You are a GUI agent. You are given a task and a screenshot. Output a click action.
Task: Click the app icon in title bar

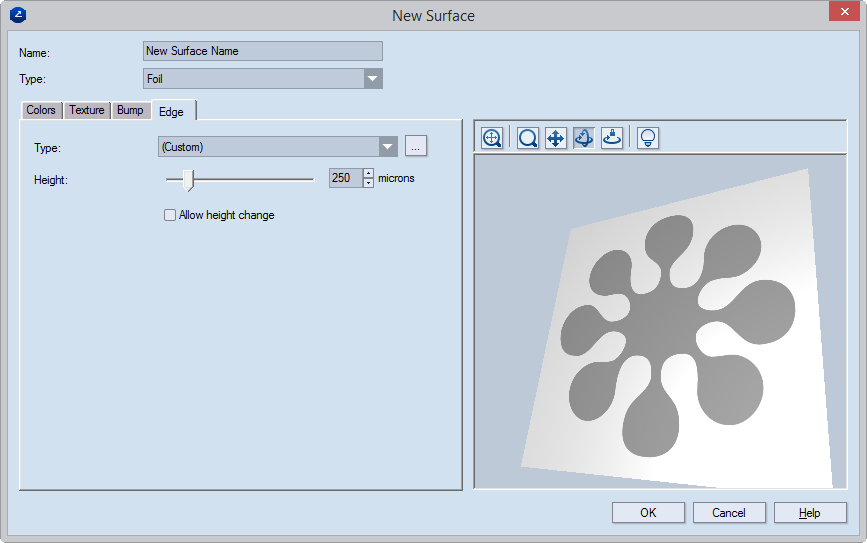[x=17, y=15]
